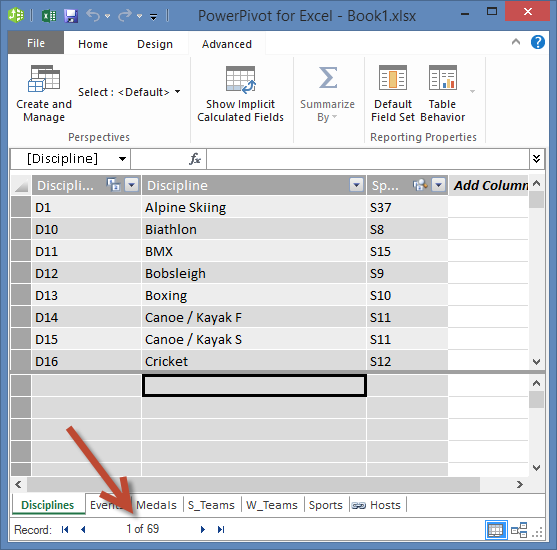Expand the formula bar with double chevron
This screenshot has height=550, width=557.
[x=536, y=159]
